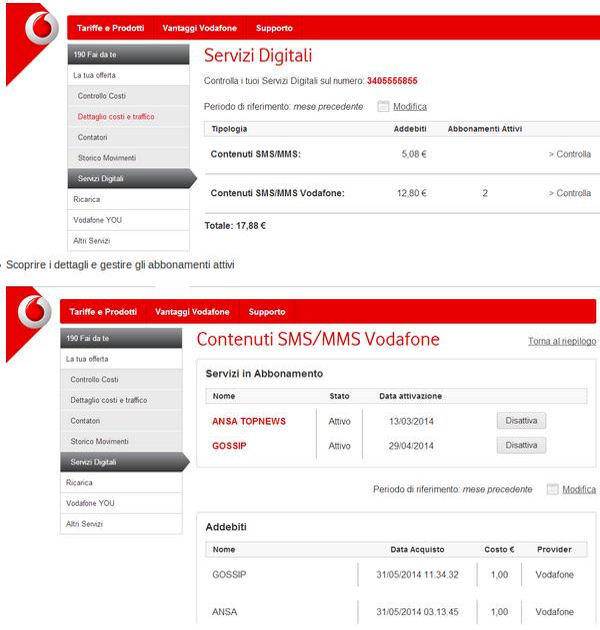600x630 pixels.
Task: Open Altri Servizi in the lower sidebar
Action: 121,524
